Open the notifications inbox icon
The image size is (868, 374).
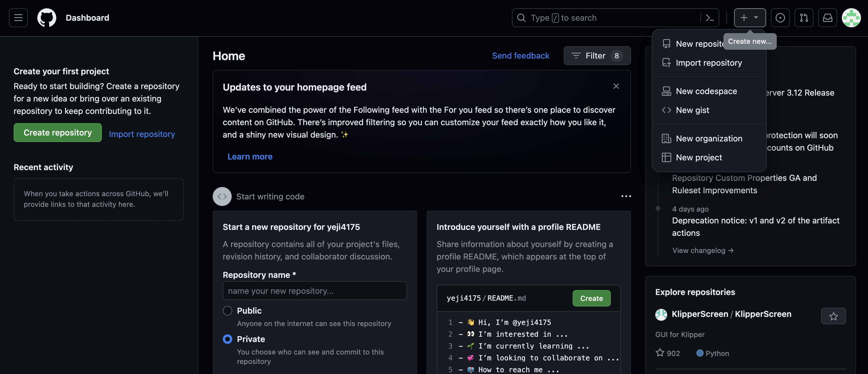828,18
